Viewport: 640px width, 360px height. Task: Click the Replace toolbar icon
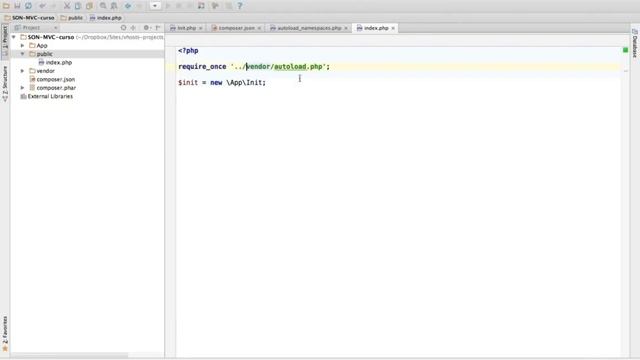[114, 6]
